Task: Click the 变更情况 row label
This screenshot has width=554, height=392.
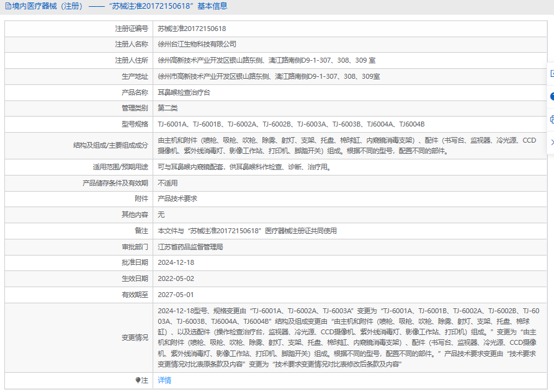Action: [x=135, y=337]
